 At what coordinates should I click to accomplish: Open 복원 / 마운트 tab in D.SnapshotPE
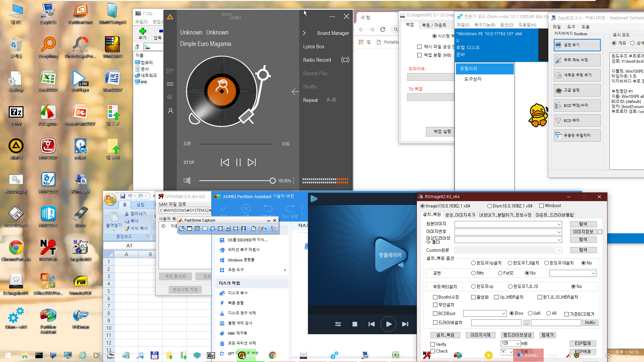pyautogui.click(x=434, y=25)
